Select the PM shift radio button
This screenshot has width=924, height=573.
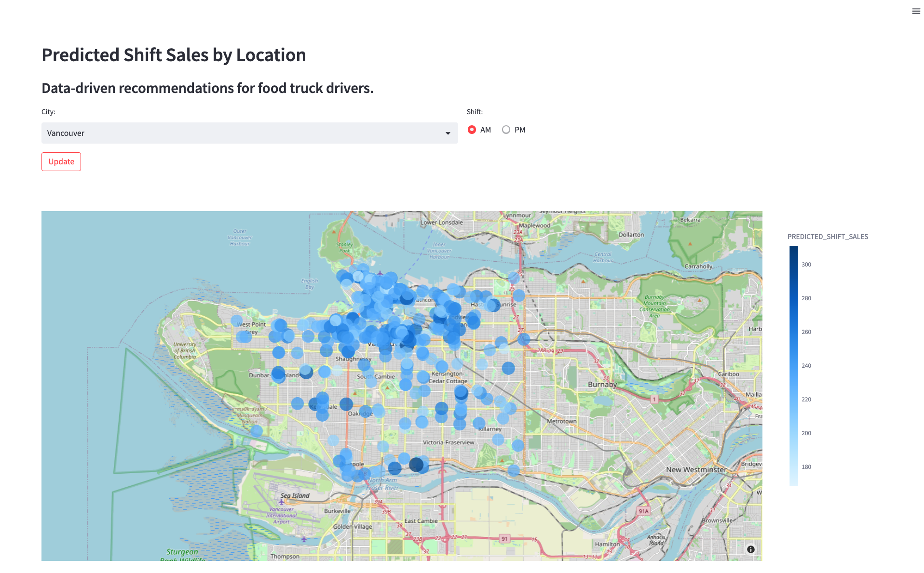[506, 130]
